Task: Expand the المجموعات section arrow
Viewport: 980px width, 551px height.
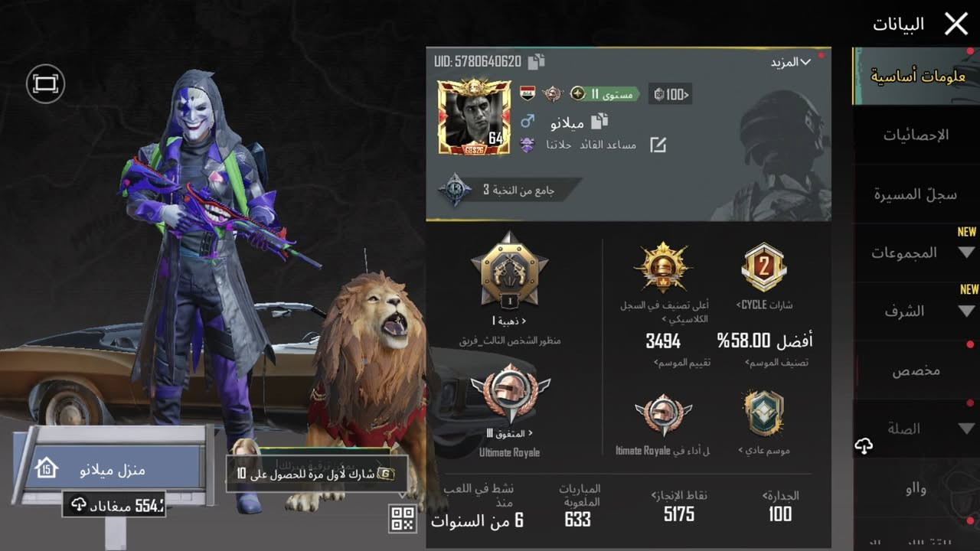Action: 966,253
